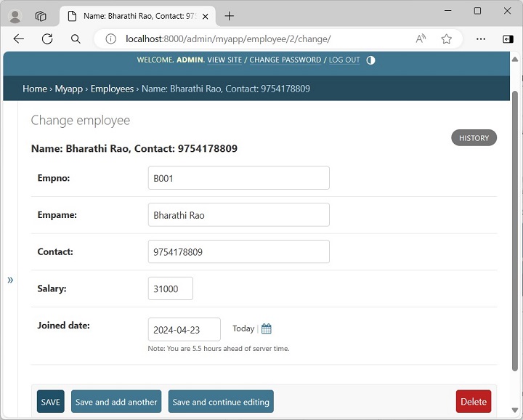This screenshot has height=420, width=523.
Task: Open the HISTORY button
Action: tap(474, 138)
